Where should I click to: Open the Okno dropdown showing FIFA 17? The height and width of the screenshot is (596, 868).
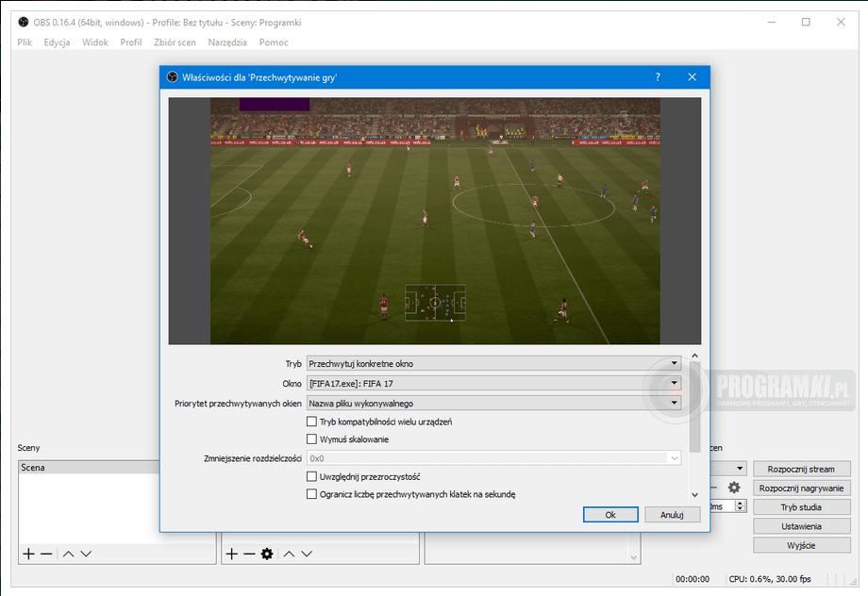[493, 384]
